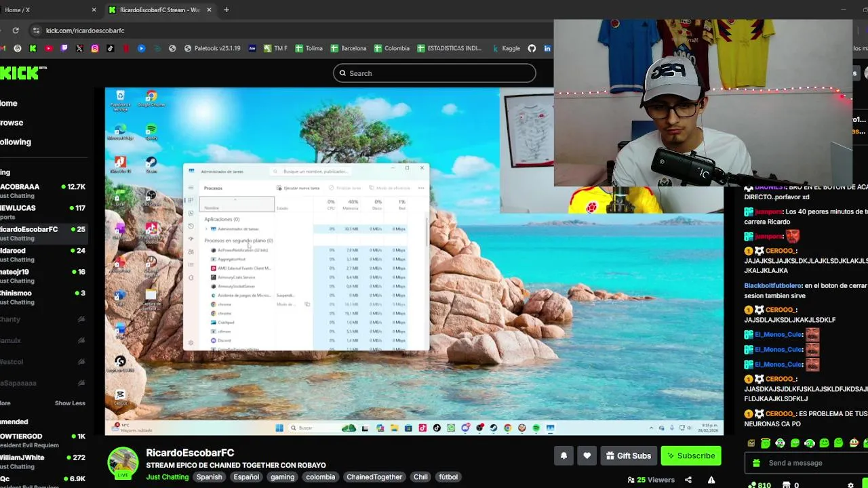Open the RicardoEscobarFC channel avatar
The height and width of the screenshot is (488, 868).
pos(123,463)
